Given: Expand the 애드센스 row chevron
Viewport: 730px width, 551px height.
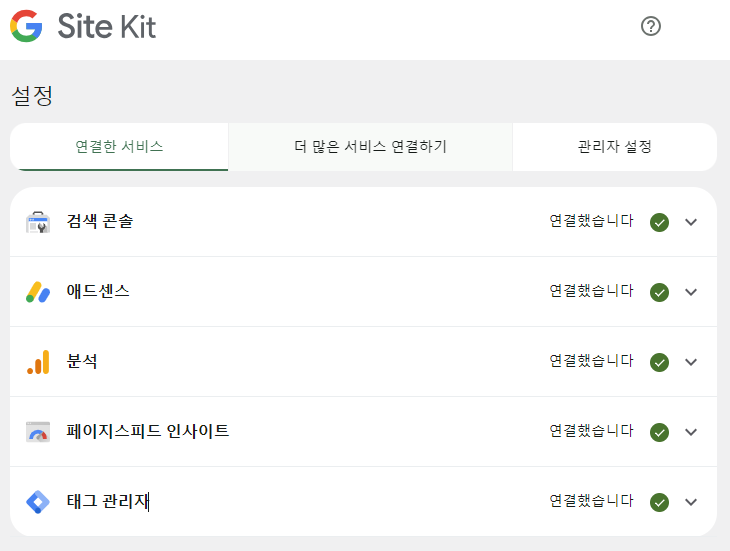Looking at the screenshot, I should tap(691, 292).
